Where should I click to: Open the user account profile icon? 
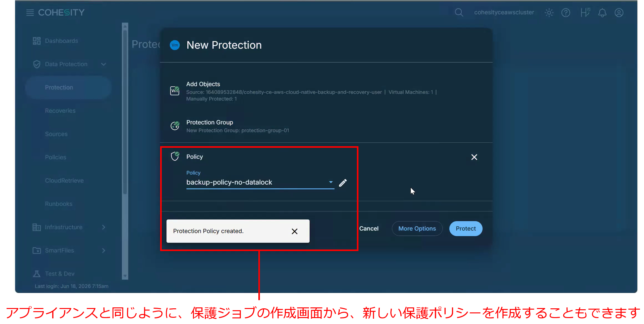(619, 13)
